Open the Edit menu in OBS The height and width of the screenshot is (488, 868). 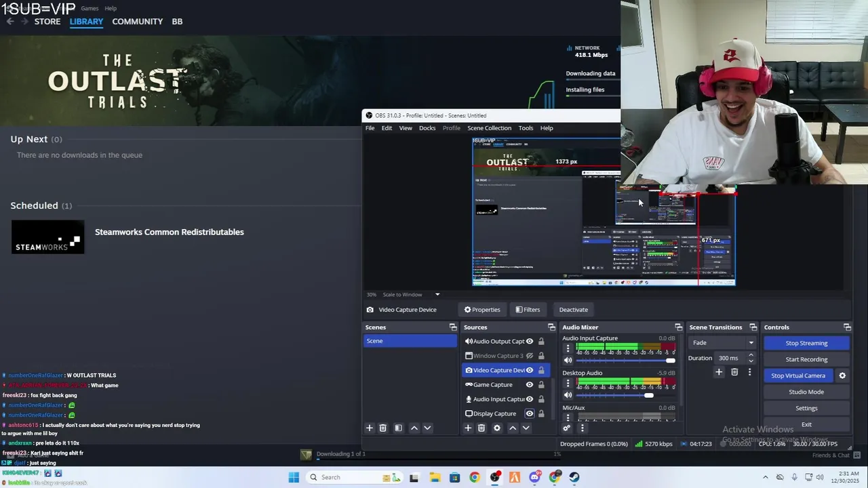pyautogui.click(x=387, y=128)
